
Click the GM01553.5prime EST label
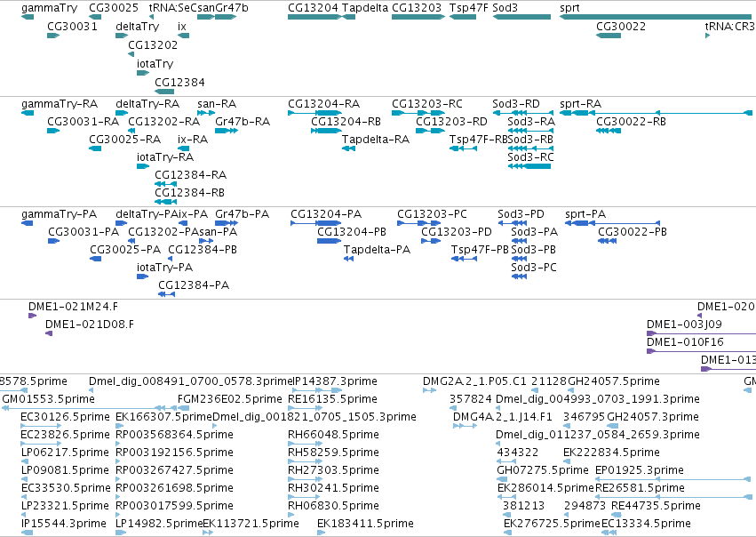pyautogui.click(x=48, y=399)
